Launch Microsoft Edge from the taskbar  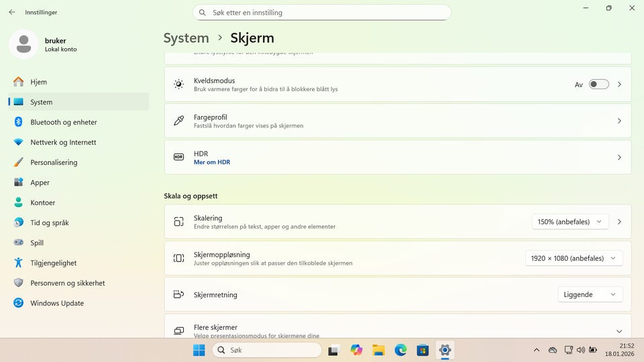coord(401,350)
